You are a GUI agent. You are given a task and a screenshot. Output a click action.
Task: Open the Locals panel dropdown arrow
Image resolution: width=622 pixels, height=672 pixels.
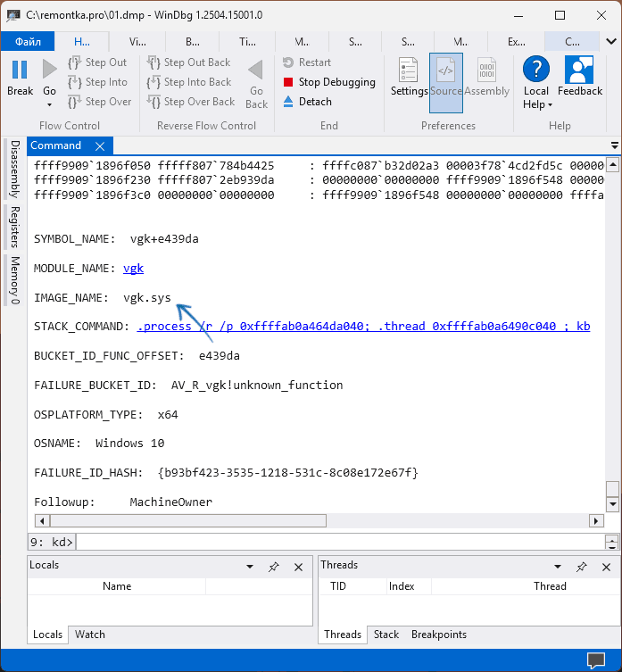coord(250,567)
